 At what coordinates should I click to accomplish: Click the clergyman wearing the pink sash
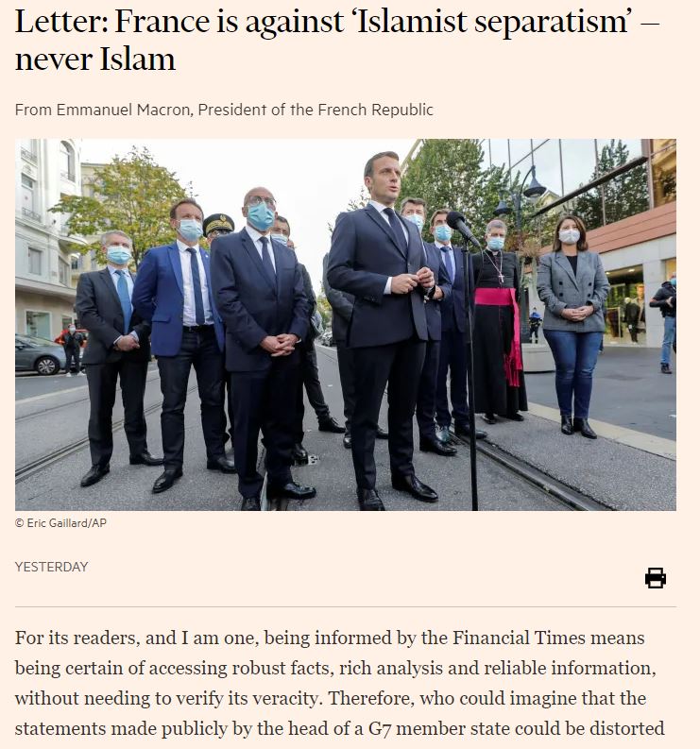(500, 320)
